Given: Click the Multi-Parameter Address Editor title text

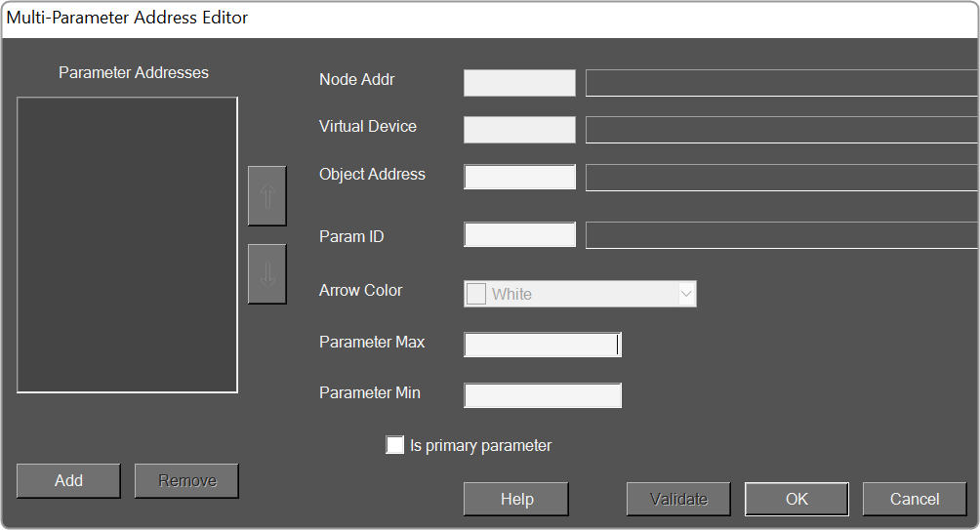Looking at the screenshot, I should pyautogui.click(x=127, y=18).
